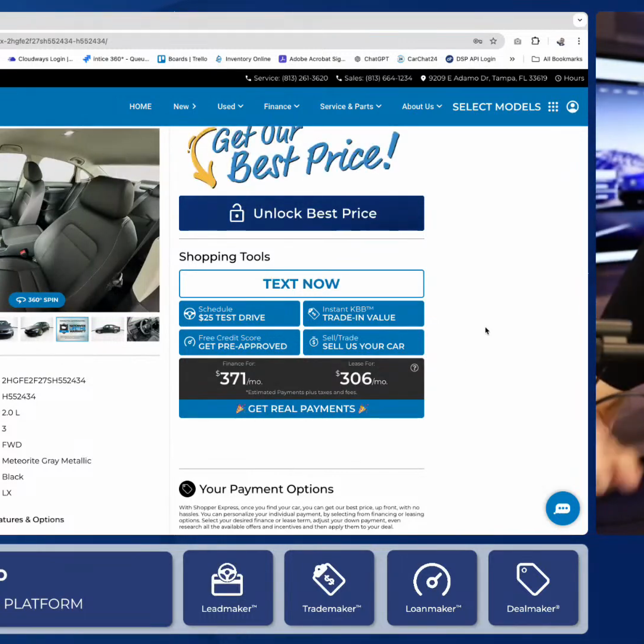The height and width of the screenshot is (644, 644).
Task: Click the payment estimate help question mark
Action: [x=414, y=368]
